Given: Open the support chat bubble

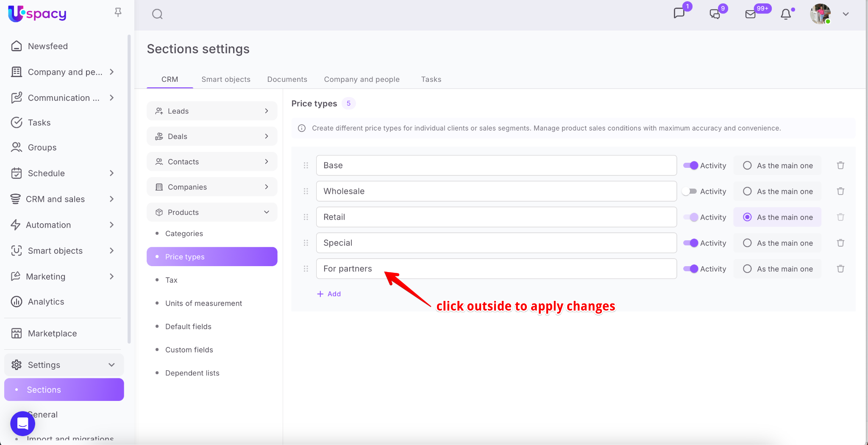Looking at the screenshot, I should coord(22,423).
